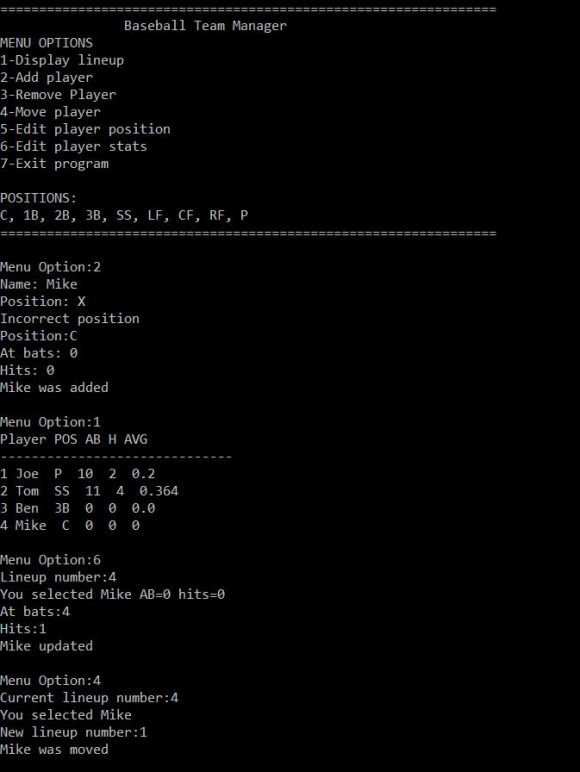Click the 'New lineup number:1' input line
Viewport: 580px width, 772px height.
coord(73,732)
